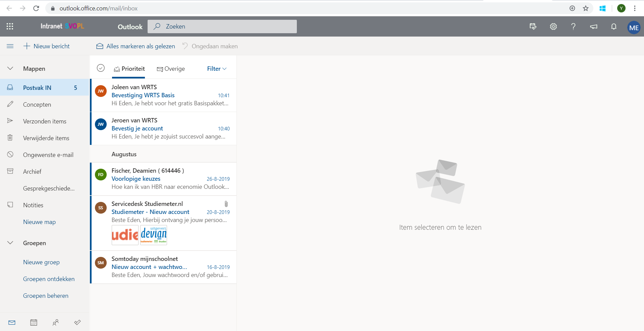Image resolution: width=644 pixels, height=331 pixels.
Task: Click the Groepen beheren link
Action: pyautogui.click(x=46, y=295)
